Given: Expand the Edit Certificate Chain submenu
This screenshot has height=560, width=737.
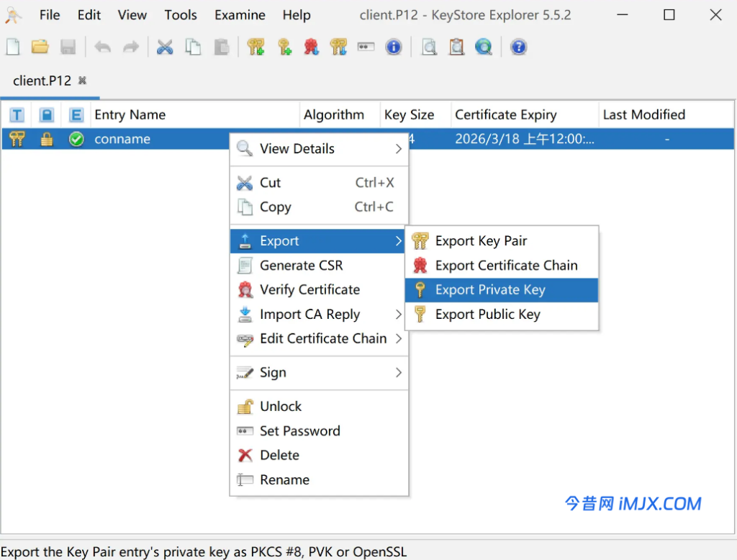Looking at the screenshot, I should click(x=319, y=338).
